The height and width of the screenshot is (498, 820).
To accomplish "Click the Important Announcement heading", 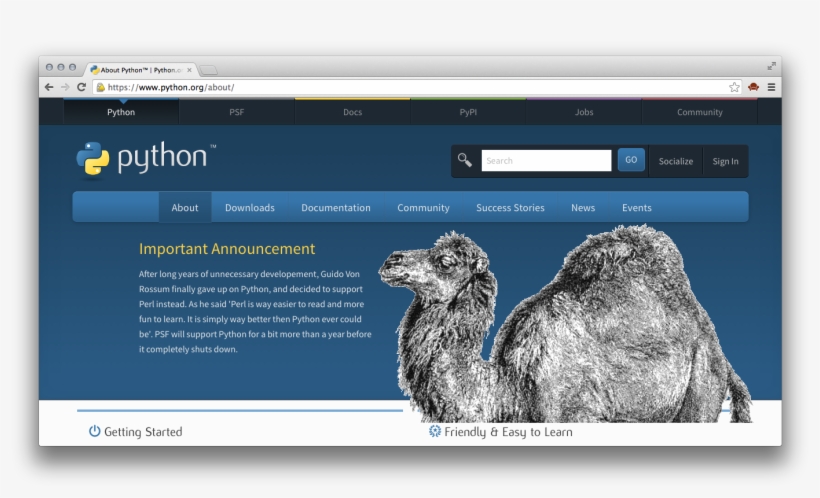I will point(227,248).
